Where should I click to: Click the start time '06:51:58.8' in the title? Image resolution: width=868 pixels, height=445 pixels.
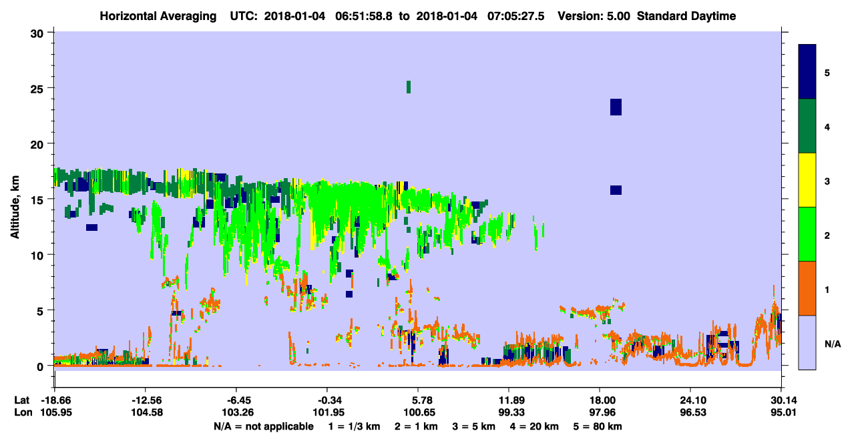(365, 16)
